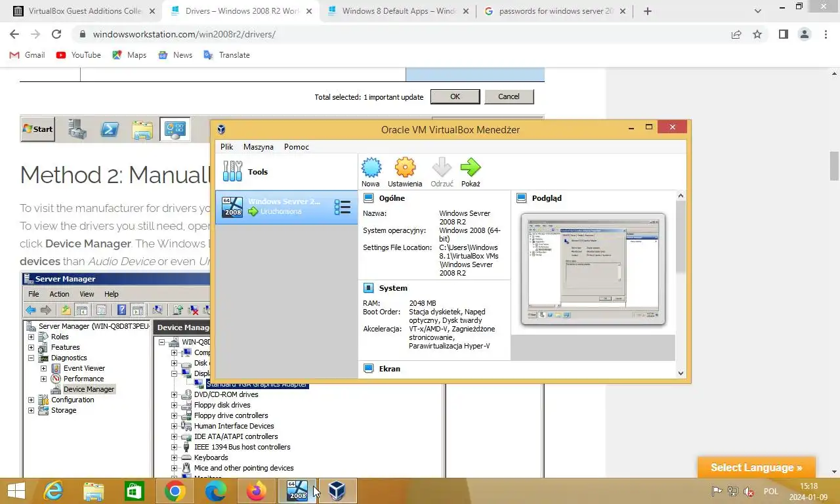Reload the page in Chrome
840x504 pixels.
[56, 34]
